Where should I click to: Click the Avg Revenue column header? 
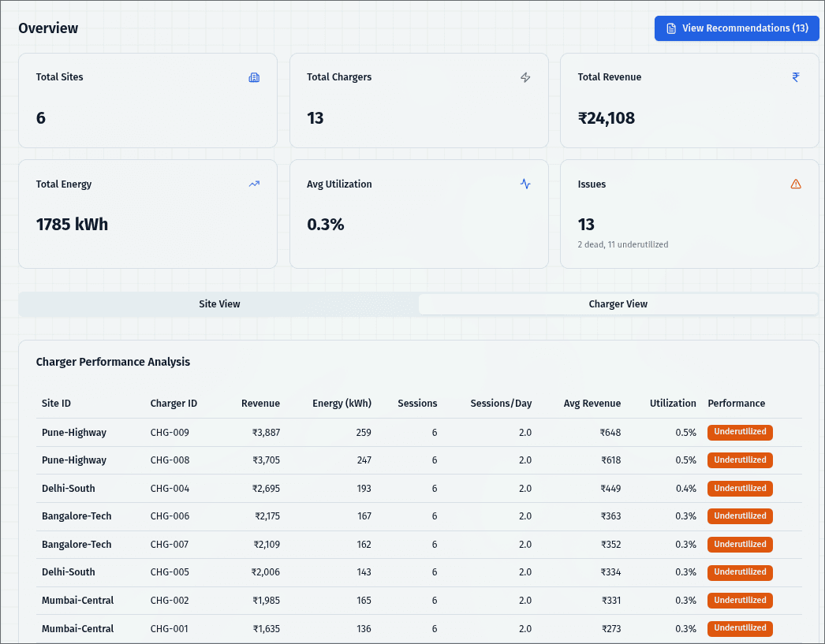pyautogui.click(x=592, y=404)
